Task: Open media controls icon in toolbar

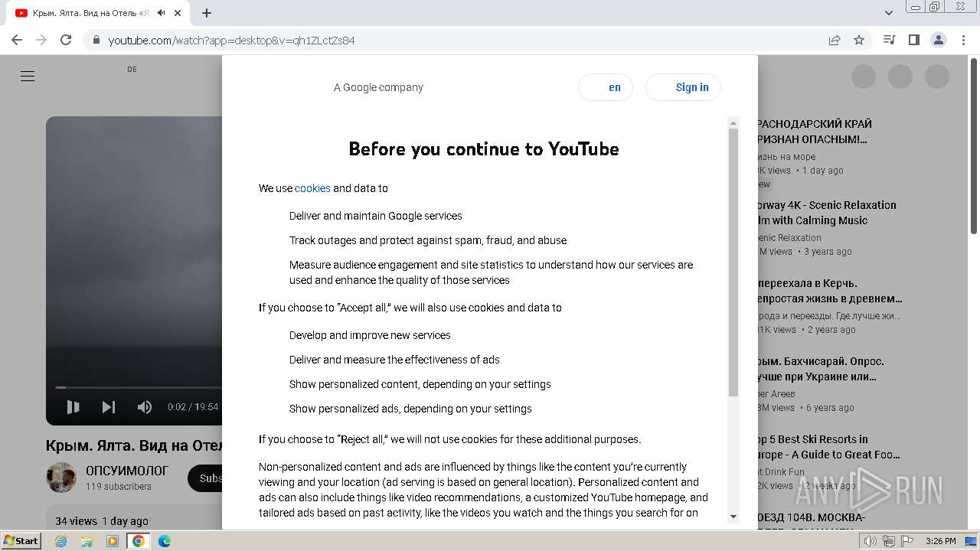Action: tap(889, 40)
